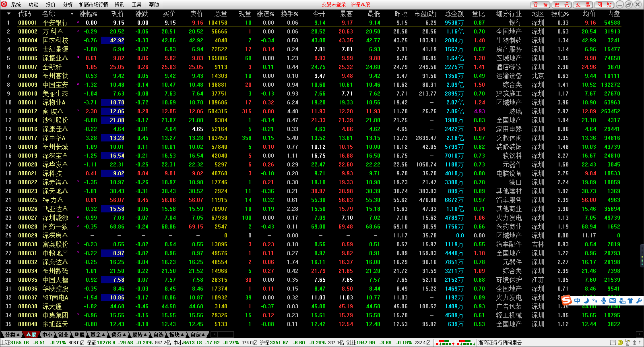The image size is (644, 347).
Task: Click the 上证 index value 3155.16
Action: 20,343
